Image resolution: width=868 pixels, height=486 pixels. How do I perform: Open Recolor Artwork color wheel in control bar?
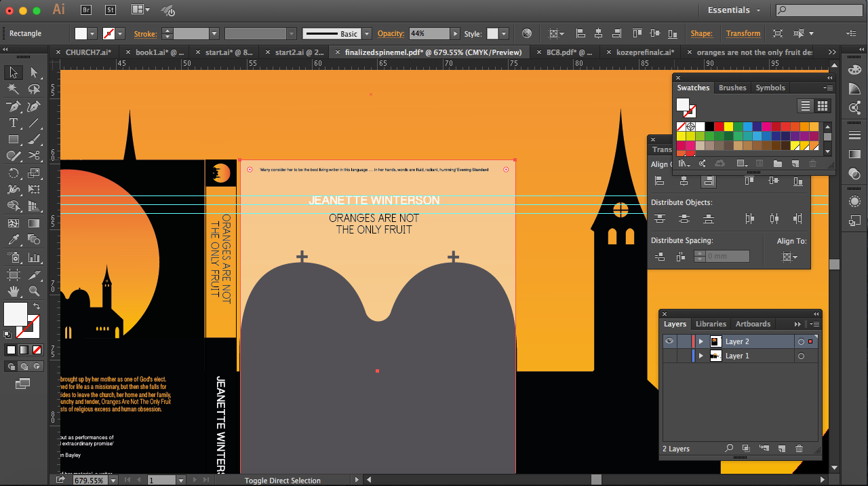(527, 33)
